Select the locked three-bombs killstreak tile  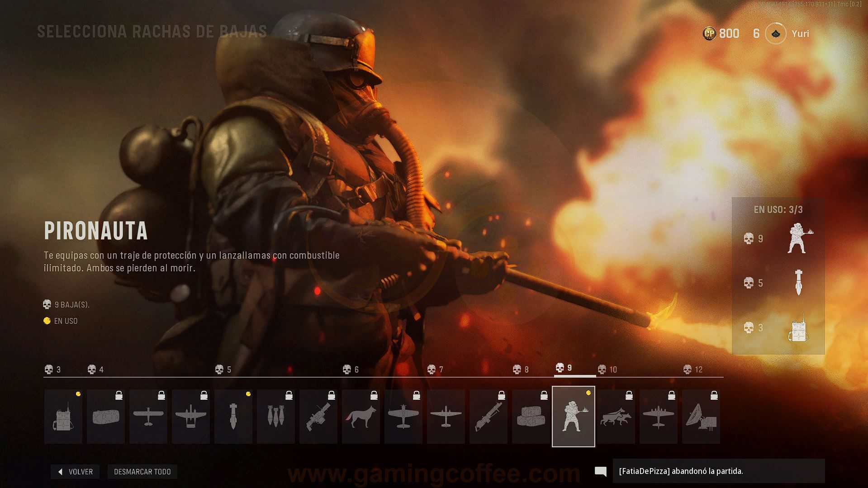tap(276, 417)
